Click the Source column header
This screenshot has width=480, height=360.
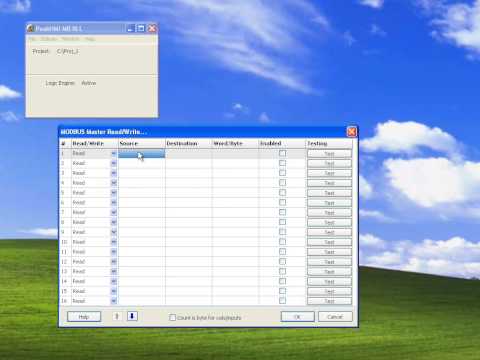coord(142,143)
